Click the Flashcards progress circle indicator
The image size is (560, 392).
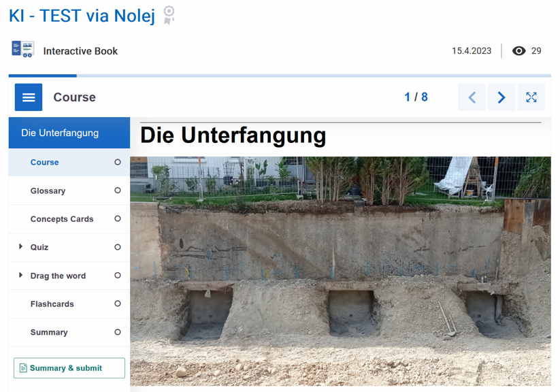coord(118,304)
